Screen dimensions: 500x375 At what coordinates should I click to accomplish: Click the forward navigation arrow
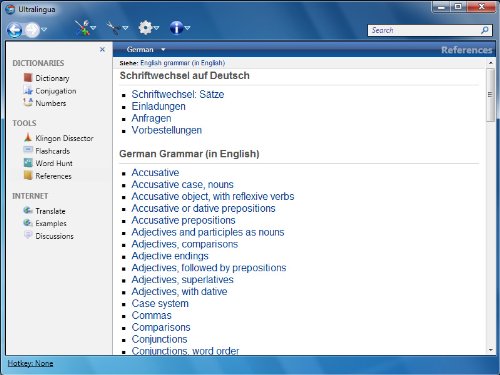click(x=32, y=30)
